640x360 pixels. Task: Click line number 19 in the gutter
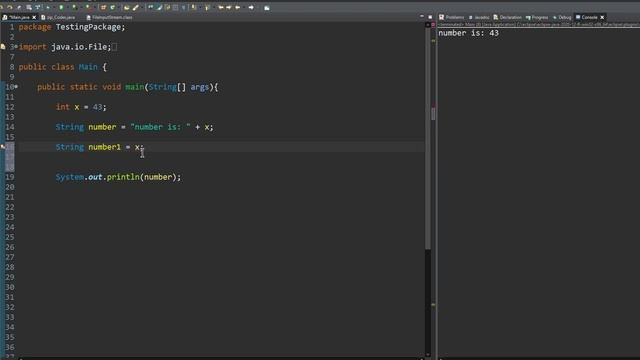(10, 177)
